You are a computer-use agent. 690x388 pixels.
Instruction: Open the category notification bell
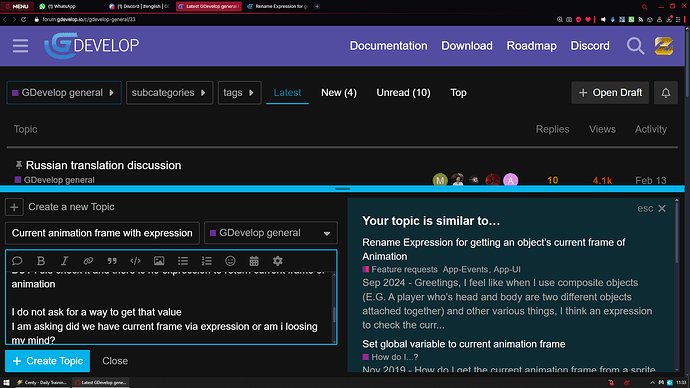(x=666, y=93)
